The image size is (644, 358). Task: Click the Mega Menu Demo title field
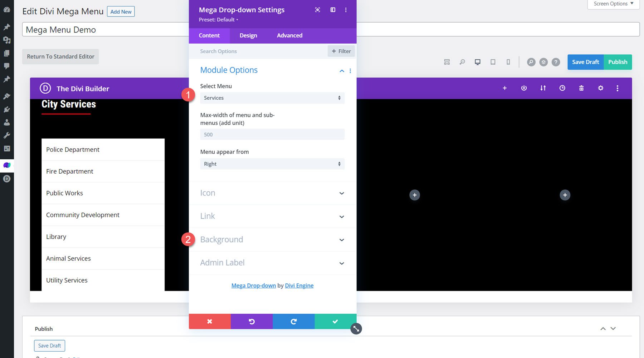107,30
